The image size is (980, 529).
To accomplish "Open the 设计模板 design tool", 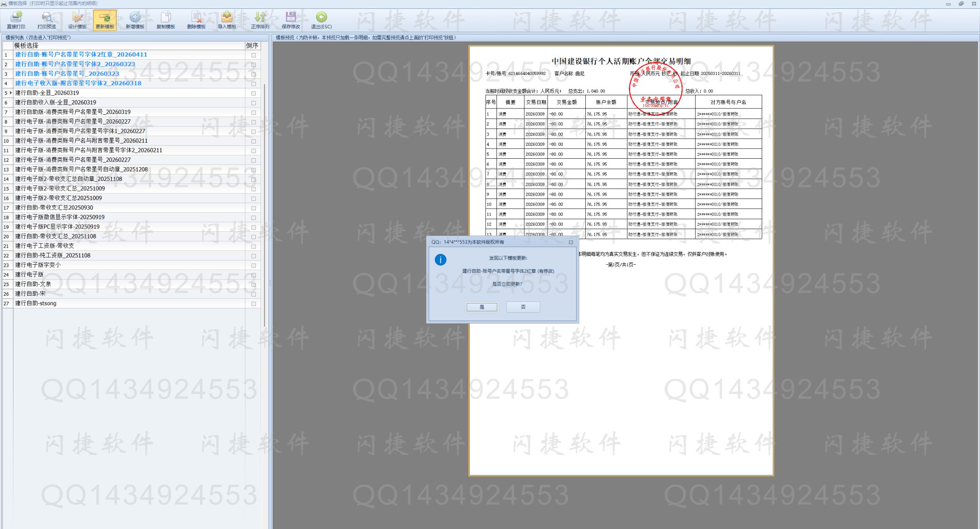I will point(77,18).
